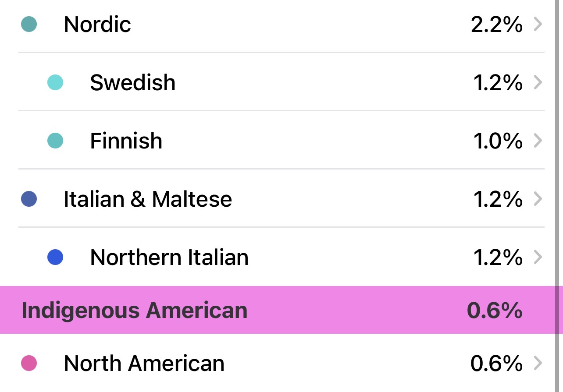Image resolution: width=563 pixels, height=392 pixels.
Task: Open Italian & Maltese chevron arrow
Action: pyautogui.click(x=538, y=199)
